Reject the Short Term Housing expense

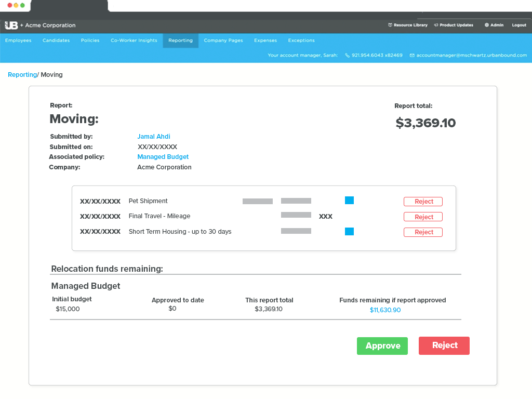423,232
